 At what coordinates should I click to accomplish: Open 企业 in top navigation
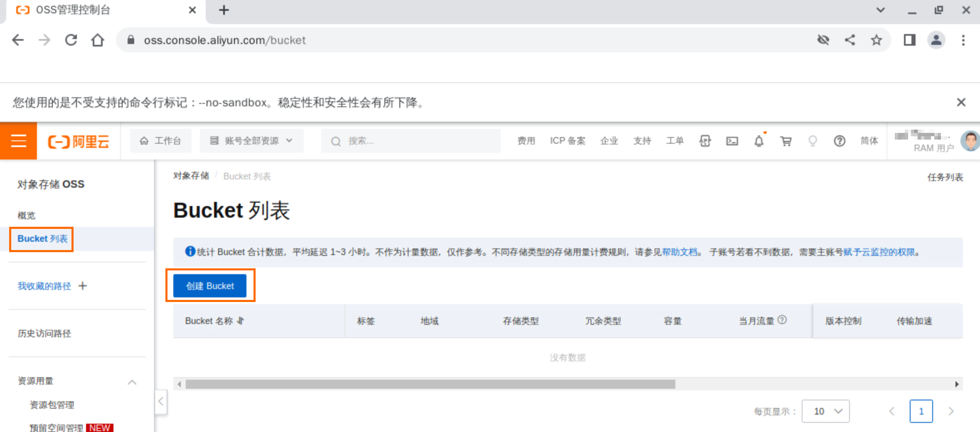pyautogui.click(x=609, y=141)
